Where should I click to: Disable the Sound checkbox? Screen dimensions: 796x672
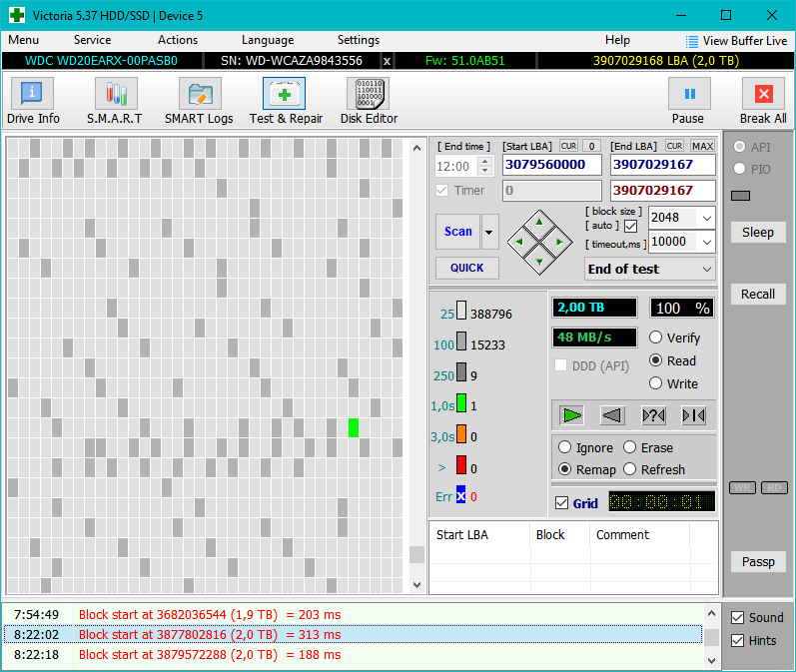point(737,618)
